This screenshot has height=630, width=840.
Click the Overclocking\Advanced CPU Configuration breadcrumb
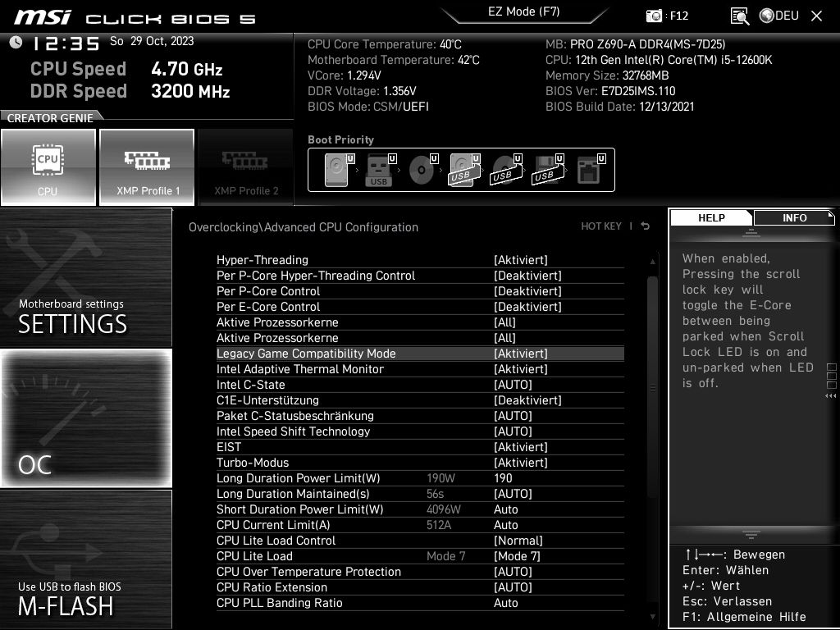coord(304,227)
